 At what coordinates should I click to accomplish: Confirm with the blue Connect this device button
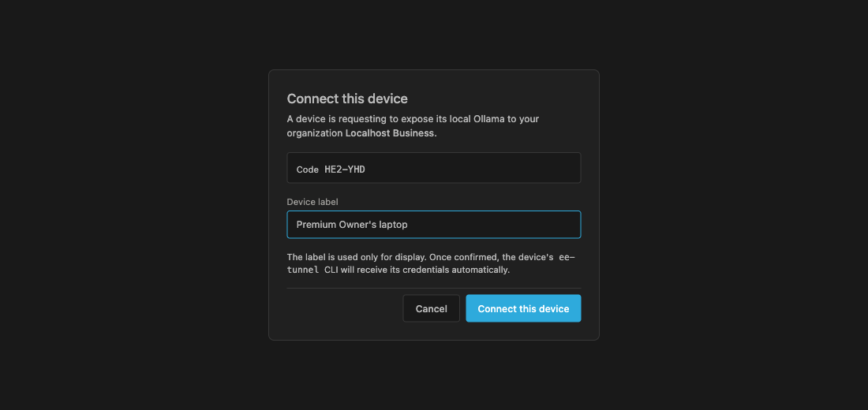[523, 309]
